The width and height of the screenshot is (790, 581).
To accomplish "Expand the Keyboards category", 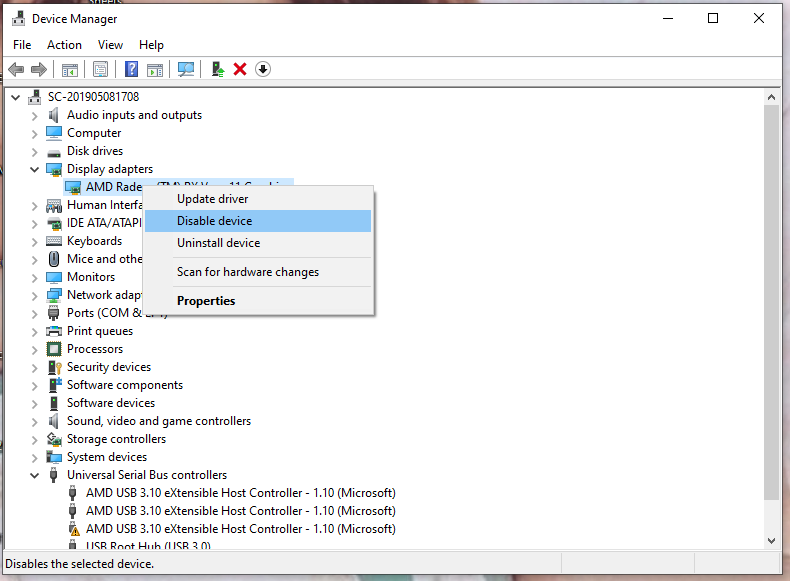I will [x=34, y=241].
